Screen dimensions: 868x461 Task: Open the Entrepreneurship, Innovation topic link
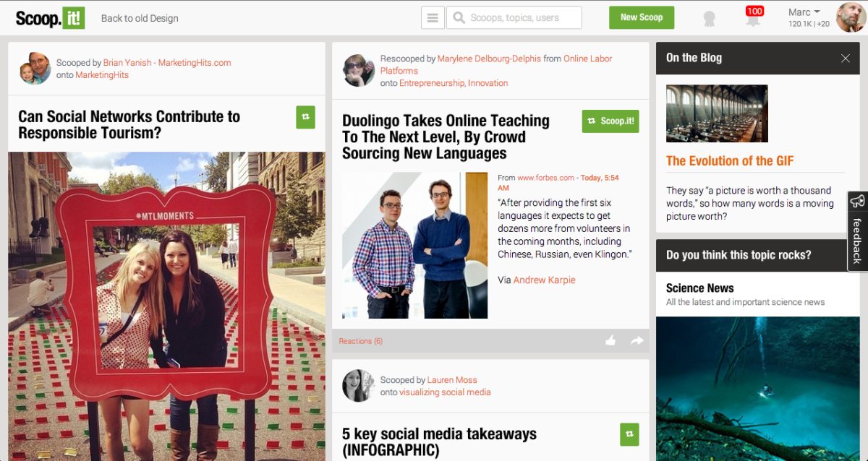pyautogui.click(x=454, y=83)
